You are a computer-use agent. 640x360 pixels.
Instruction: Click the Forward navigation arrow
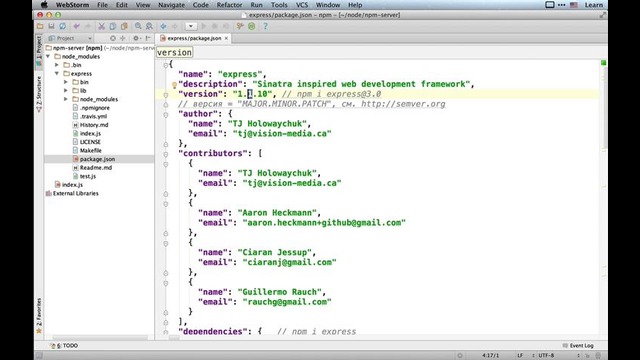[175, 26]
